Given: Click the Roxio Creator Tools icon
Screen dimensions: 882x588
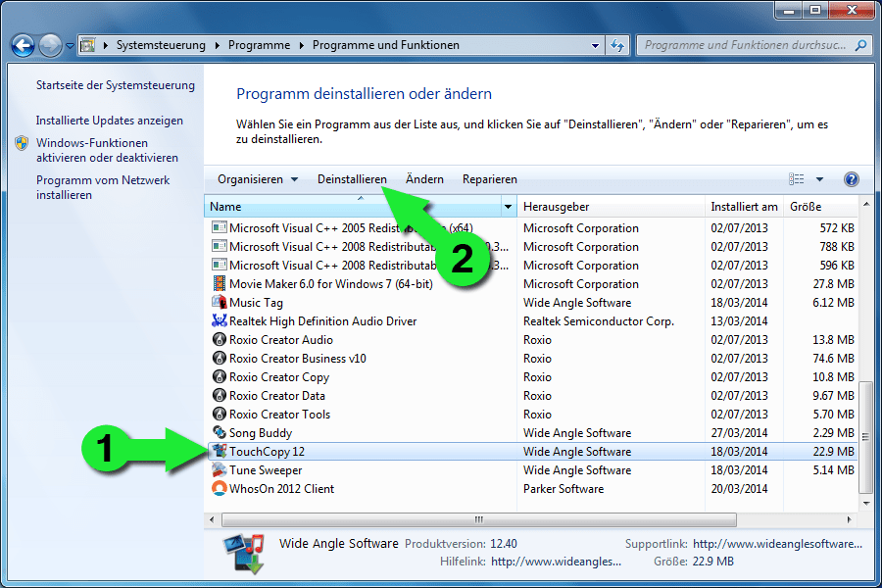Looking at the screenshot, I should 219,414.
